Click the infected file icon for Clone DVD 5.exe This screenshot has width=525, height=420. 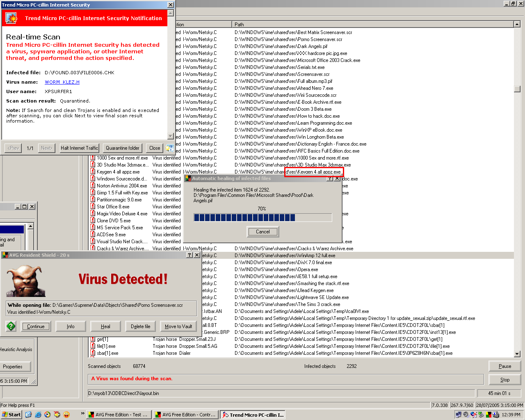pos(93,221)
